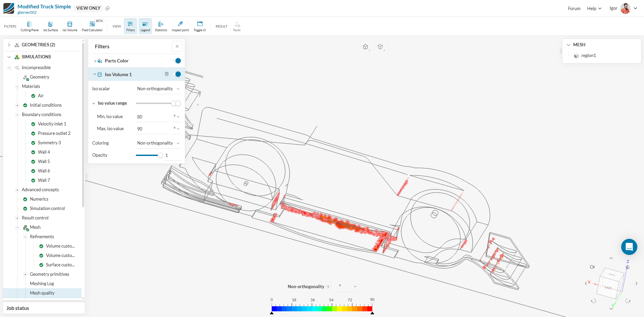644x317 pixels.
Task: Toggle Parts Color visibility switch
Action: [x=177, y=61]
